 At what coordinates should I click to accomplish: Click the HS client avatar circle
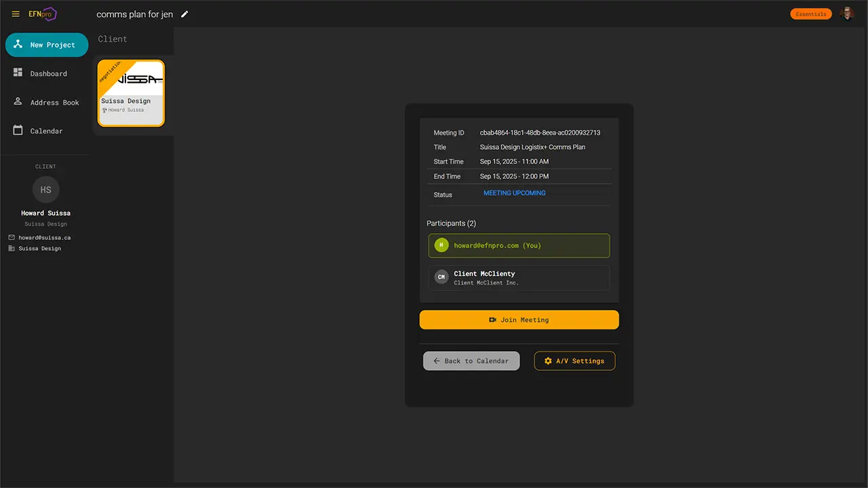point(46,190)
